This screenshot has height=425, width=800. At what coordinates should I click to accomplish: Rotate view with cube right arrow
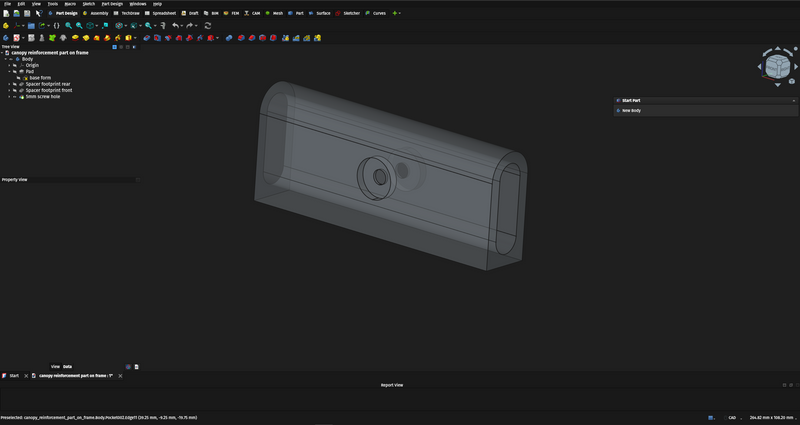click(796, 67)
